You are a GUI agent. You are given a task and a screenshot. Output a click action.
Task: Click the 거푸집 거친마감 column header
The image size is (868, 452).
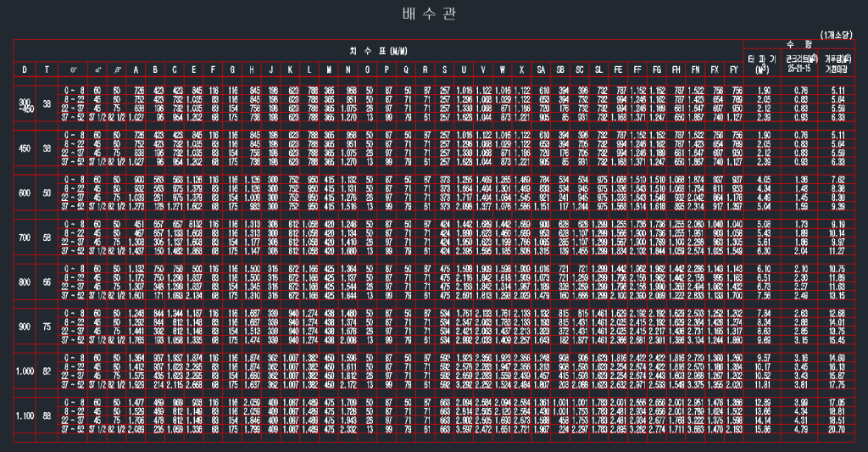coord(838,63)
